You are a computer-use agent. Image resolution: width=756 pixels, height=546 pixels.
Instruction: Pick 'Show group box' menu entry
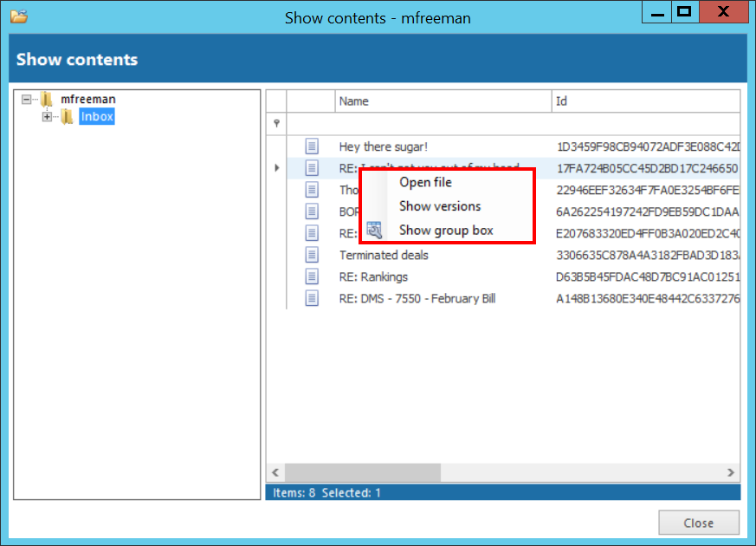click(x=446, y=230)
